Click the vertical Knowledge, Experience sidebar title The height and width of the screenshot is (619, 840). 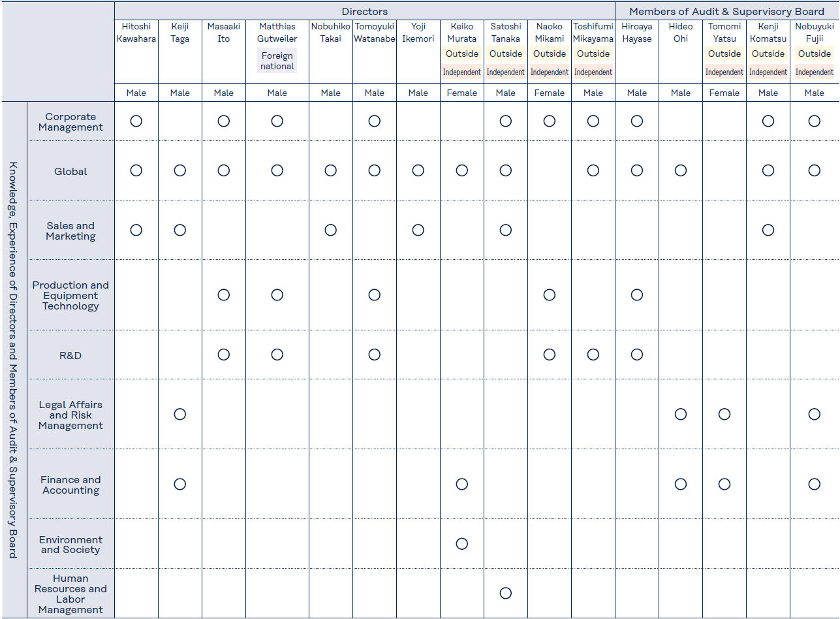coord(14,360)
